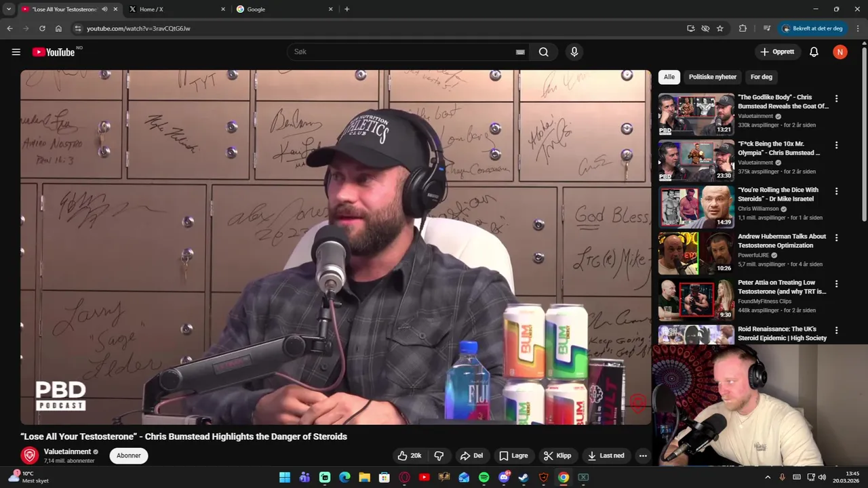
Task: Select the "Politiske nyheter" filter chip
Action: tap(713, 77)
